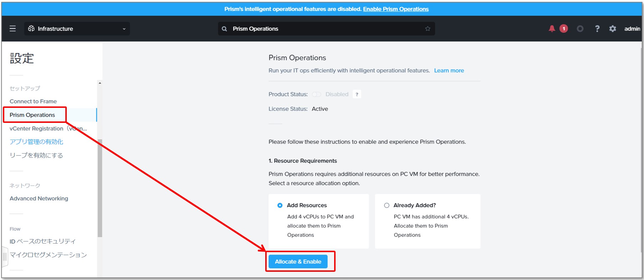Follow the Learn more link

[x=449, y=70]
